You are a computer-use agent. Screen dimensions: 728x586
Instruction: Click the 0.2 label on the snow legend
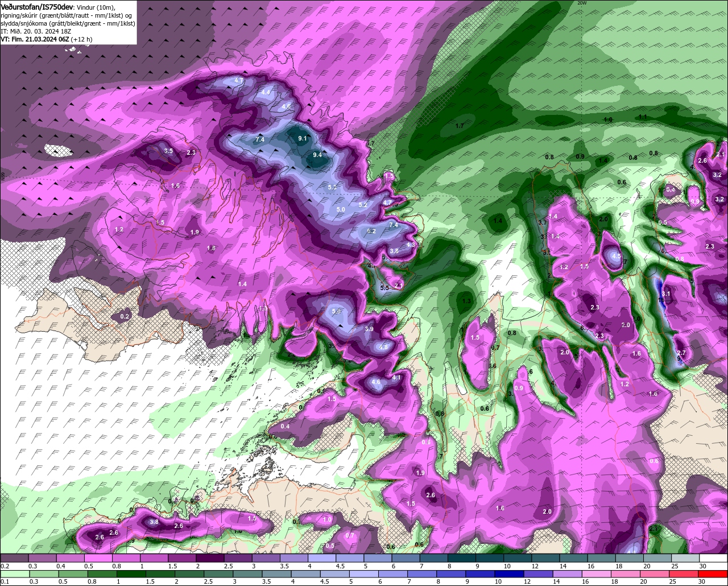coord(5,566)
